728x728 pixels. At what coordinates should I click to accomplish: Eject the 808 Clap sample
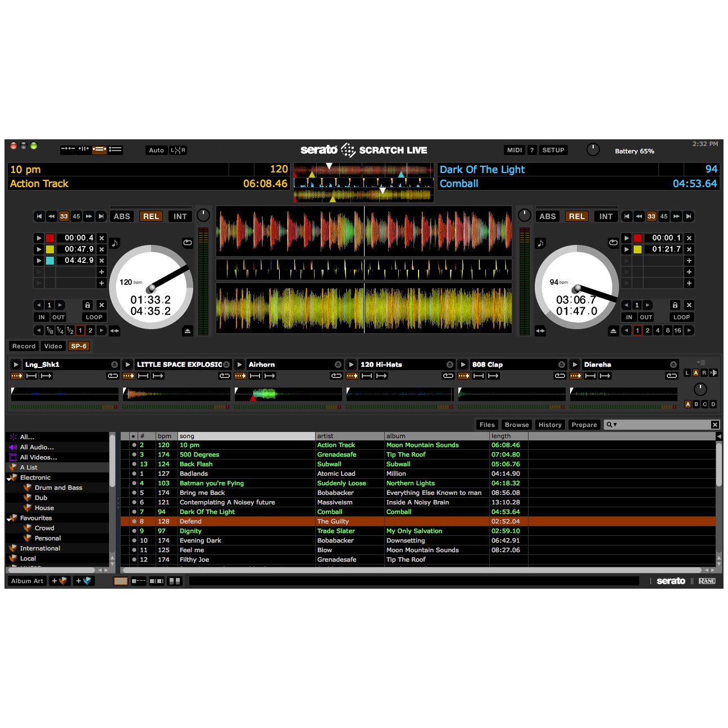pos(561,365)
